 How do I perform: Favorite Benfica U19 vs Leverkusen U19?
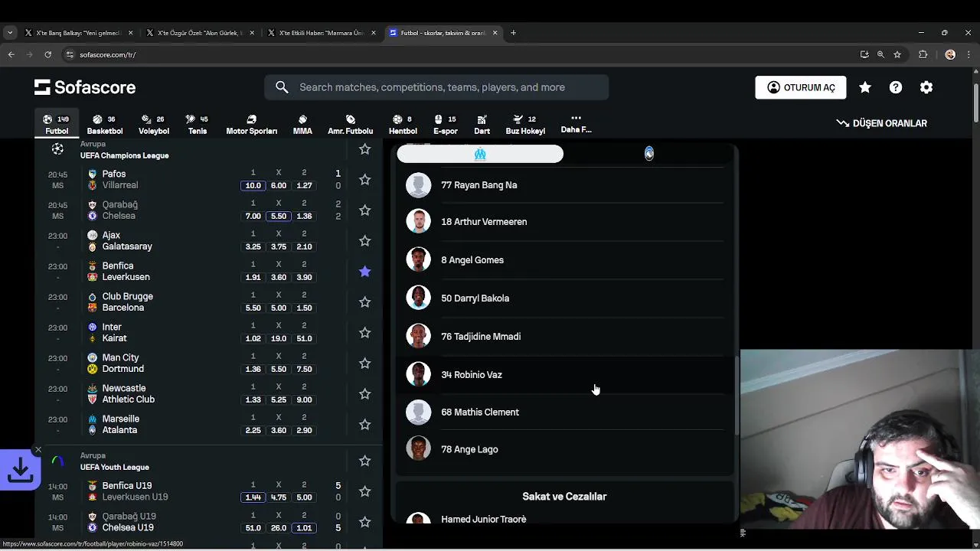(365, 491)
